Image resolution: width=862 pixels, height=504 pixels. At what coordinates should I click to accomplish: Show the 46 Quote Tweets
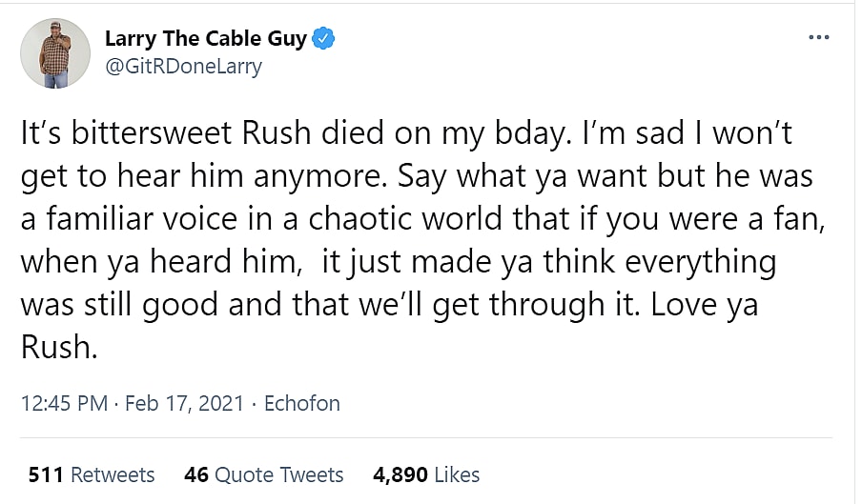[264, 474]
